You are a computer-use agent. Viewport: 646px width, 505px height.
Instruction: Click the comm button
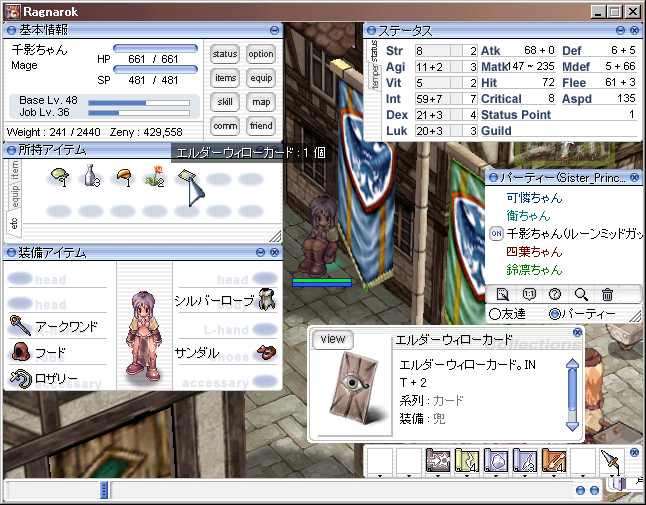[x=225, y=126]
